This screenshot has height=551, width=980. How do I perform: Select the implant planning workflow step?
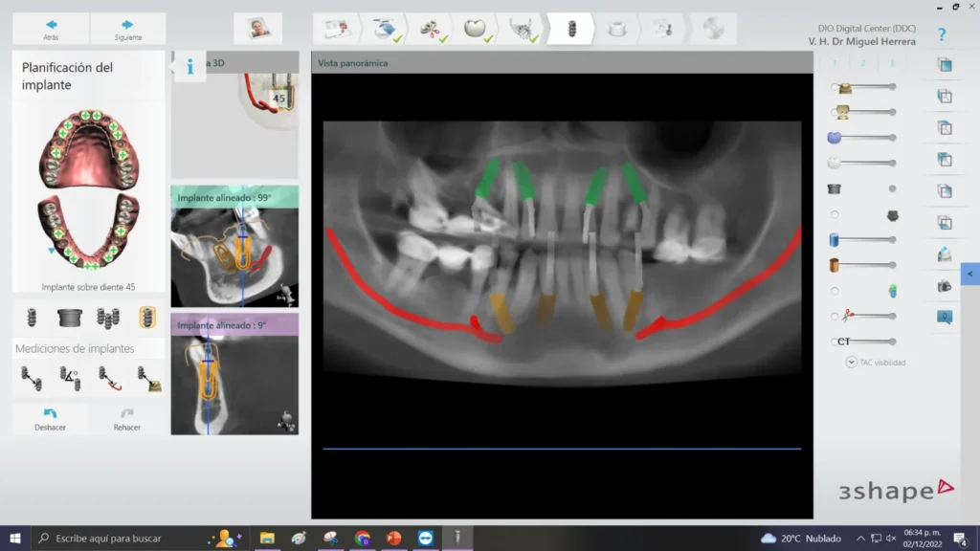pyautogui.click(x=571, y=29)
